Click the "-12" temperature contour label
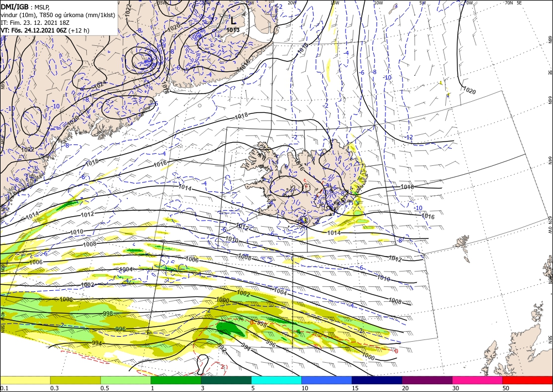The height and width of the screenshot is (392, 553). tap(409, 137)
